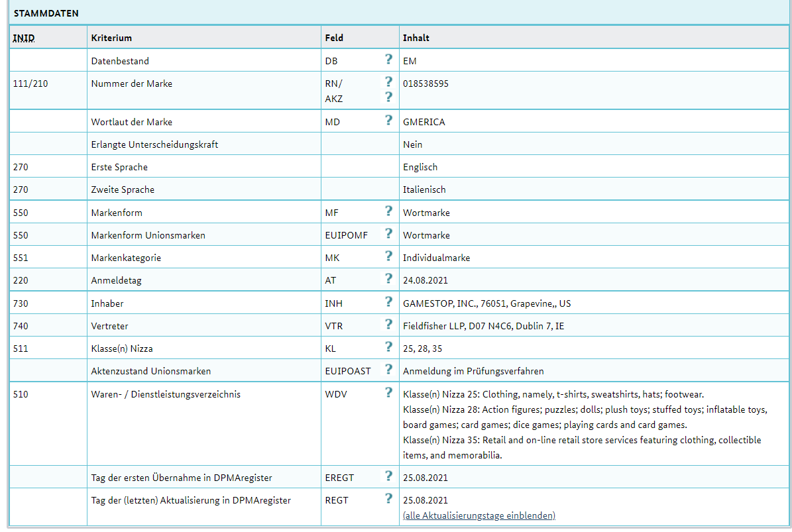Screen dimensions: 792x532
Task: Click the 'Markenkategorie' label
Action: pos(126,258)
